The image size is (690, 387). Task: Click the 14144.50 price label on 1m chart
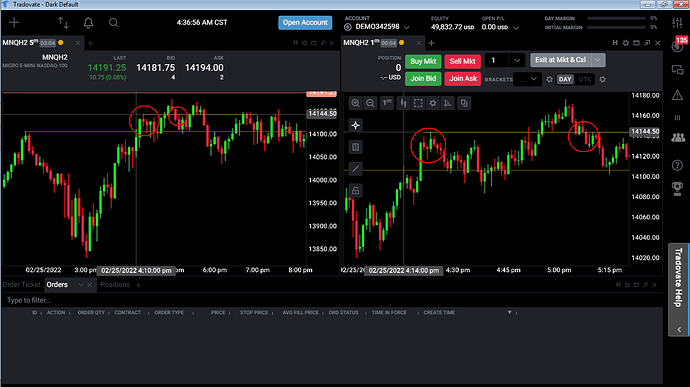(645, 132)
